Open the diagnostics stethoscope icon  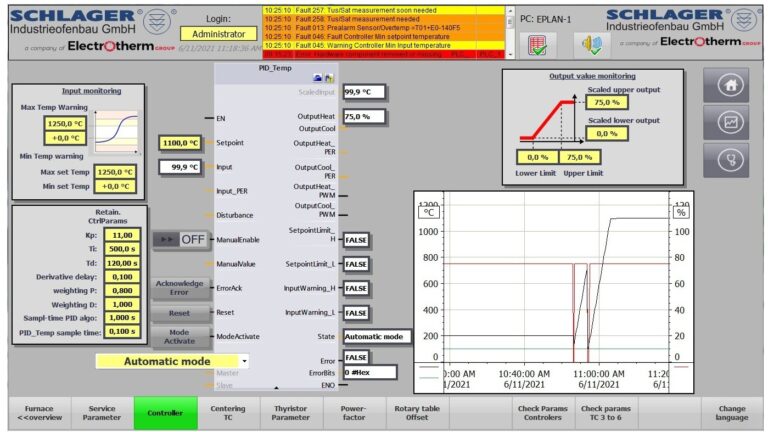click(x=727, y=159)
